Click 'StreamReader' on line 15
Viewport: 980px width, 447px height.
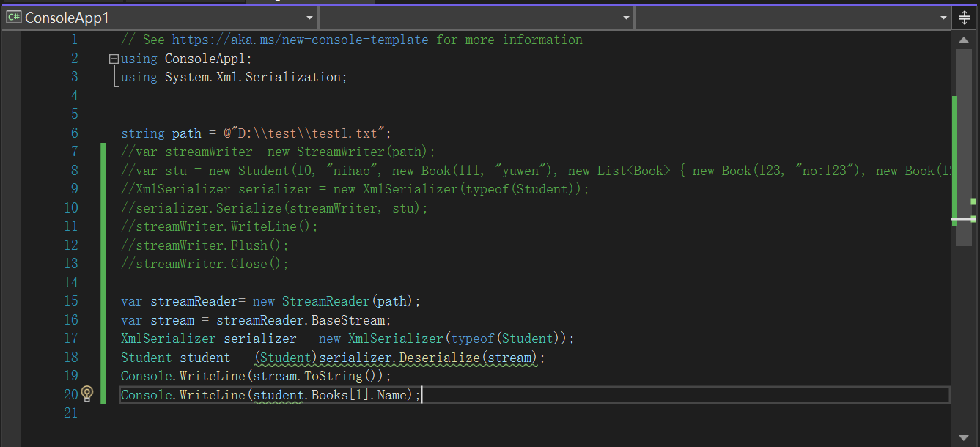tap(326, 301)
